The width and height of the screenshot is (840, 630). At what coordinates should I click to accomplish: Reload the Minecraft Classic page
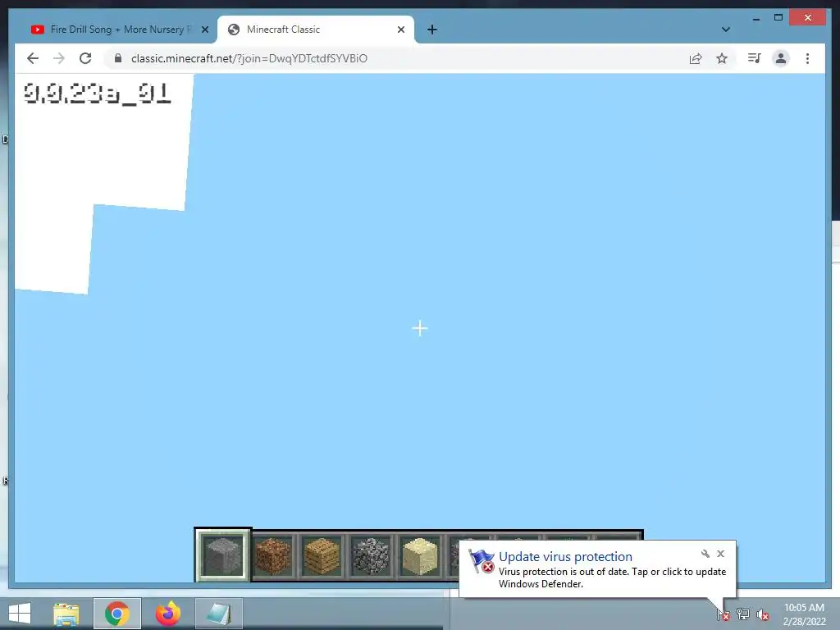[85, 58]
